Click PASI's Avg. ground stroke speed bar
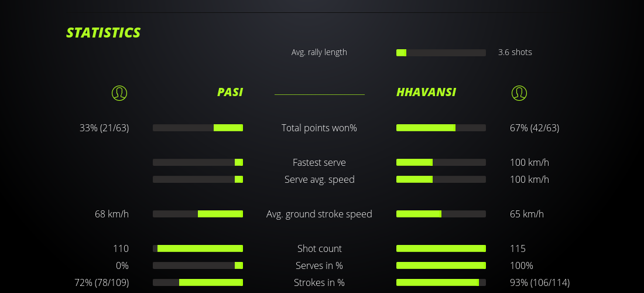Screen dimensions: 644x293 click(198, 214)
